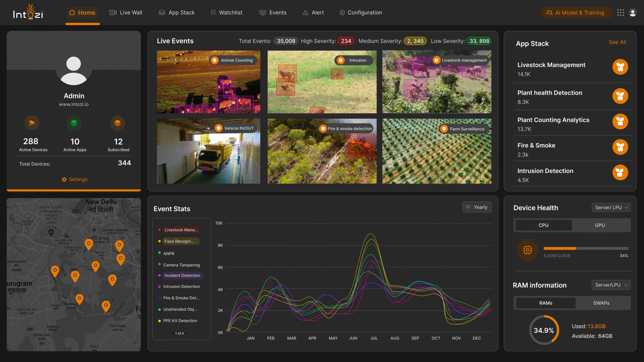The height and width of the screenshot is (362, 644).
Task: Open the Animal Counting live feed thumbnail
Action: (x=209, y=82)
